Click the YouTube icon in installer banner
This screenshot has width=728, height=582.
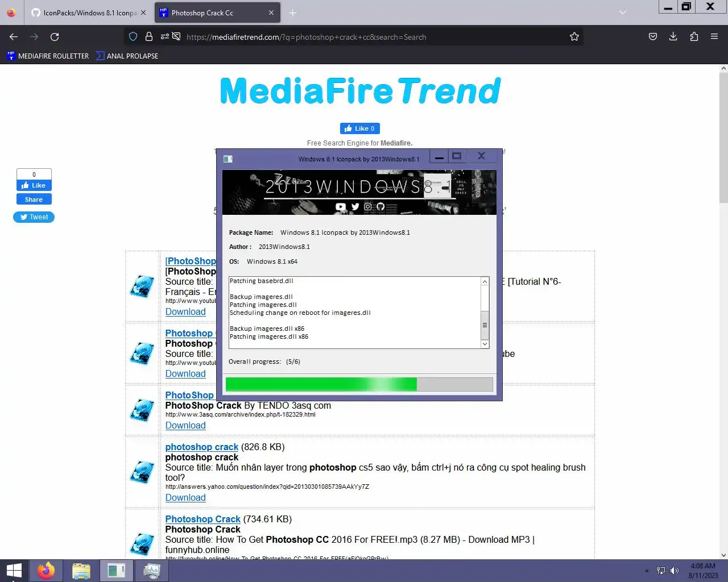341,207
